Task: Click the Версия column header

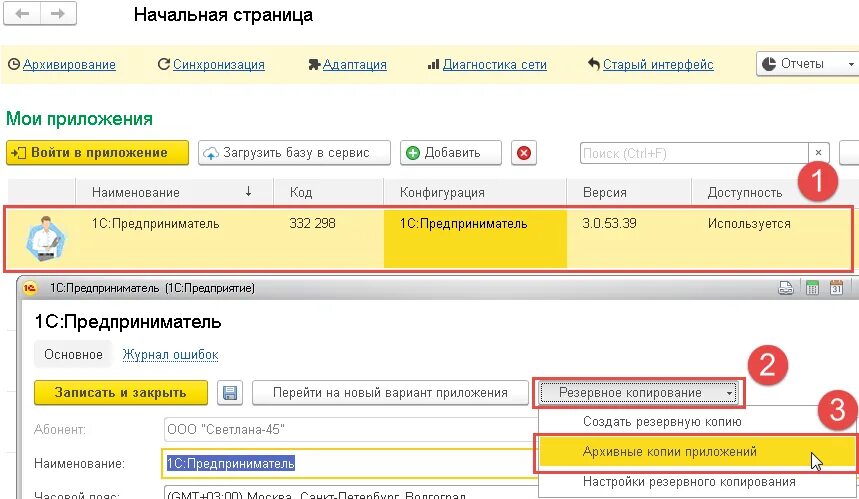Action: coord(629,192)
